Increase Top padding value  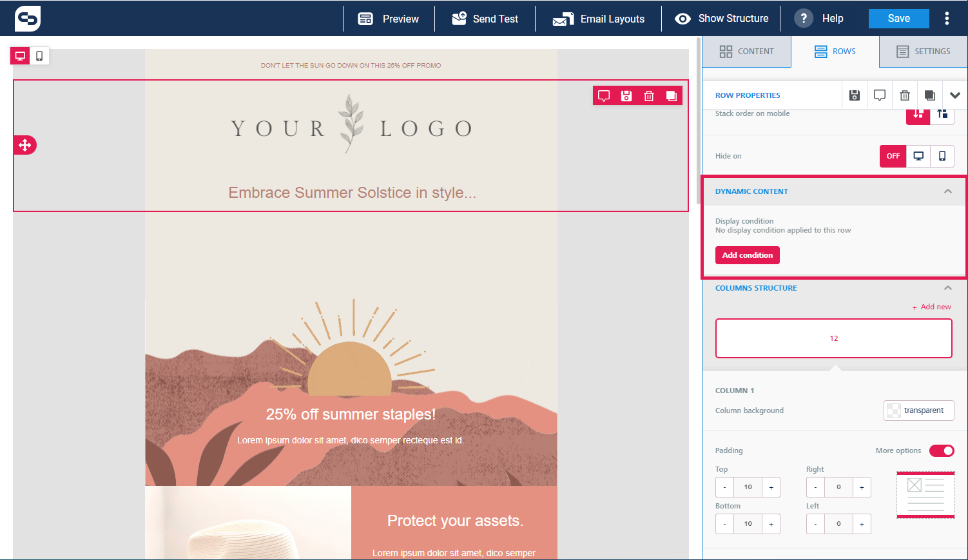(771, 487)
